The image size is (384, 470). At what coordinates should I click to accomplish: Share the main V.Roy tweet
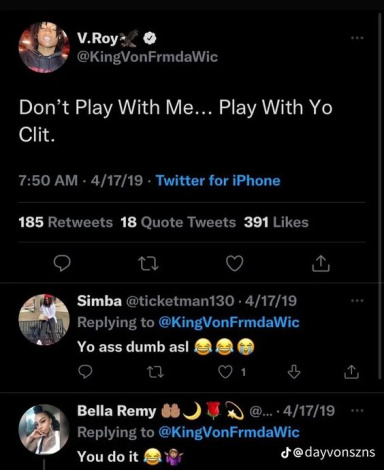(x=321, y=263)
